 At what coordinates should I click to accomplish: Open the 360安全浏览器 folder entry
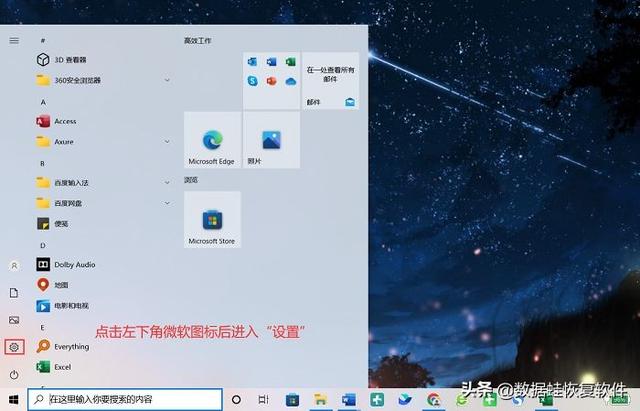(x=102, y=80)
